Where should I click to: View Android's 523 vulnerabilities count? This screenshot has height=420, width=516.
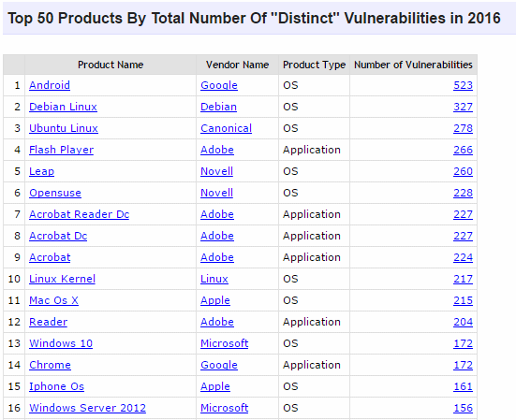point(463,85)
